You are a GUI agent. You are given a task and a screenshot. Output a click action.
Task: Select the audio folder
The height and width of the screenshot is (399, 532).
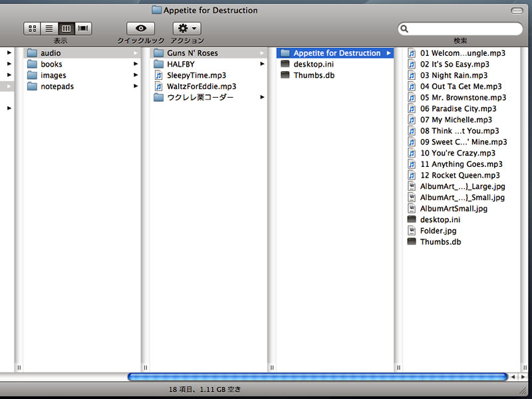pyautogui.click(x=51, y=53)
